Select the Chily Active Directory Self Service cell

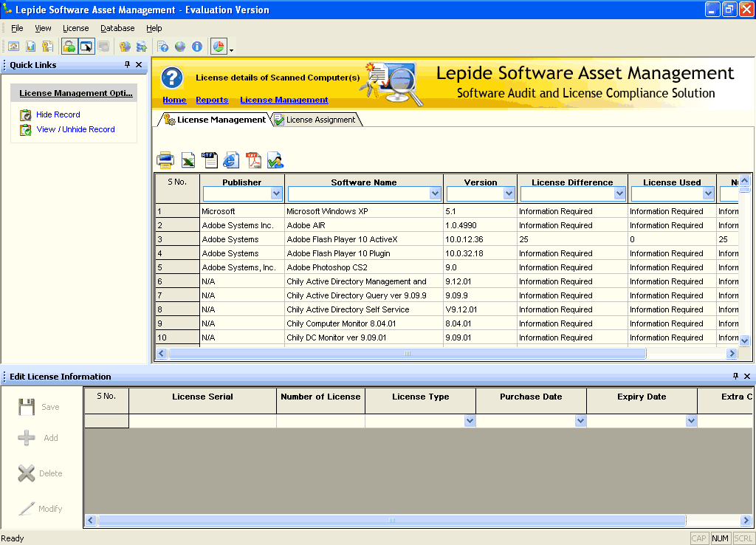363,309
